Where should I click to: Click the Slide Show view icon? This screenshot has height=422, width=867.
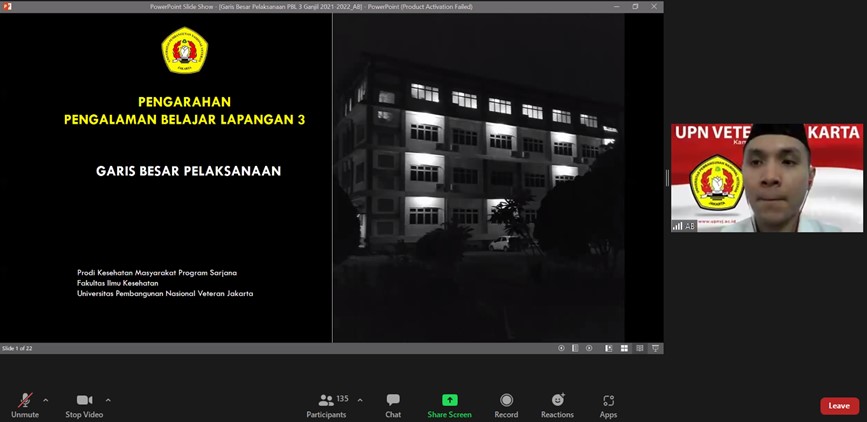(x=655, y=349)
